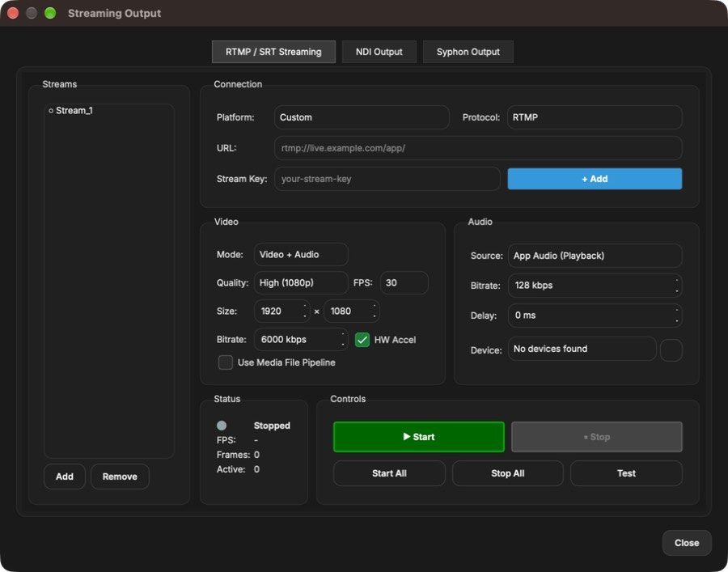Open the Protocol dropdown showing RTMP
The width and height of the screenshot is (728, 572).
tap(595, 117)
